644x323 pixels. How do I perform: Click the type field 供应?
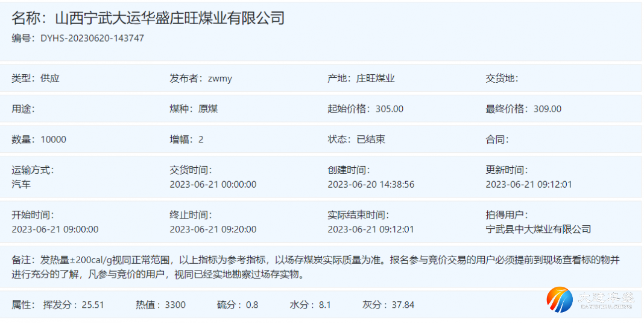click(49, 78)
